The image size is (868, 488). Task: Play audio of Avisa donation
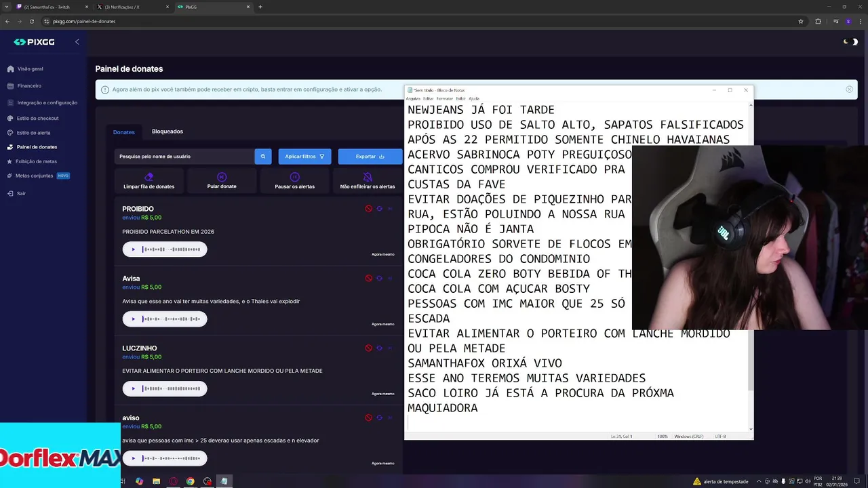point(133,319)
